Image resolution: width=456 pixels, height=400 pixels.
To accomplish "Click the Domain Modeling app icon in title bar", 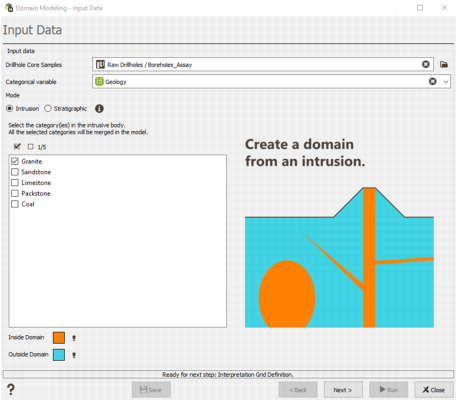I will coord(9,7).
